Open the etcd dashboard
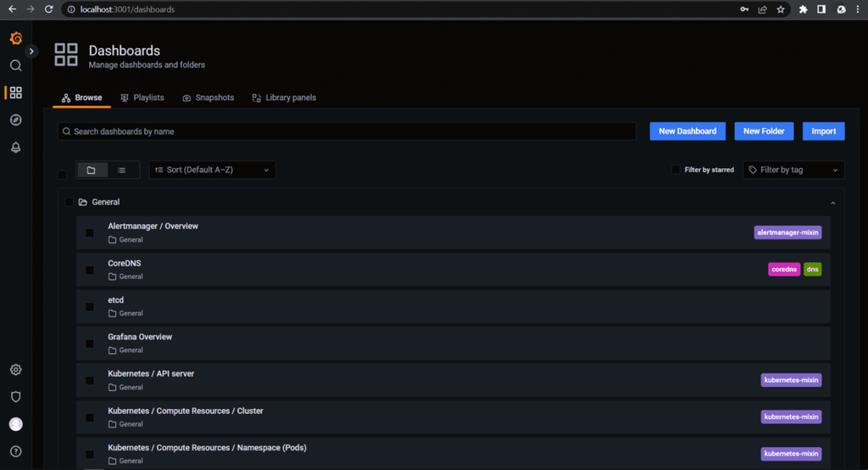Viewport: 868px width, 470px height. (115, 299)
